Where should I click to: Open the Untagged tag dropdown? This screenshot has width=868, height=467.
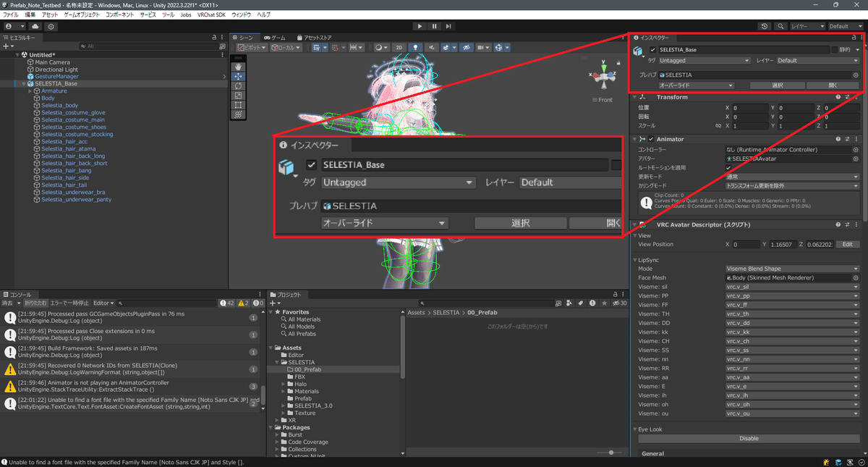(x=705, y=61)
